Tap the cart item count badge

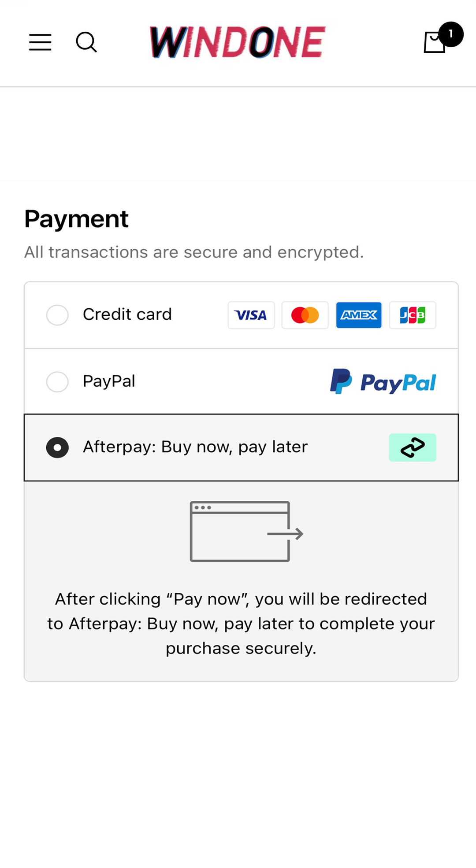pyautogui.click(x=450, y=34)
